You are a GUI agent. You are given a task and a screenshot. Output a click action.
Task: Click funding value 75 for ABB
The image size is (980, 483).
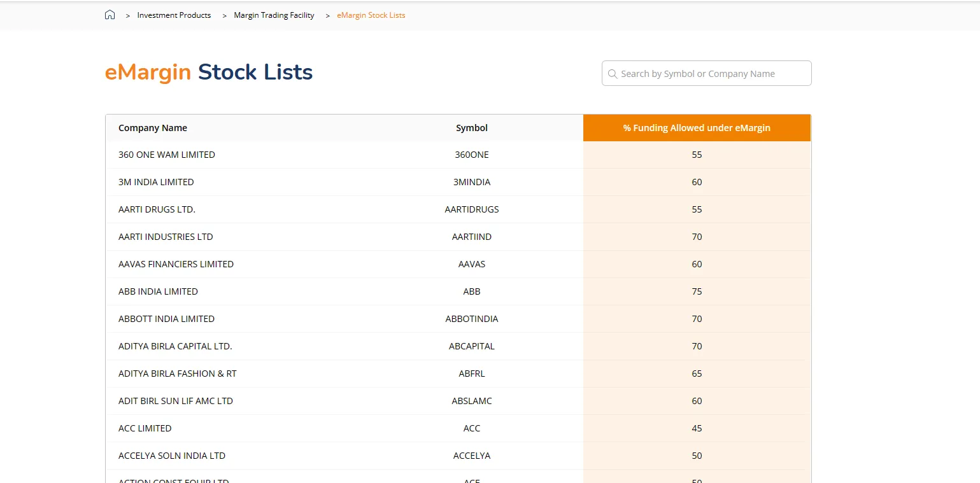click(697, 291)
